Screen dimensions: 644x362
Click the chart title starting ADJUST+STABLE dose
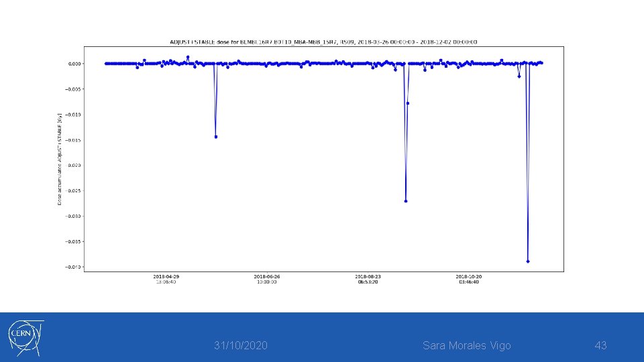click(323, 42)
